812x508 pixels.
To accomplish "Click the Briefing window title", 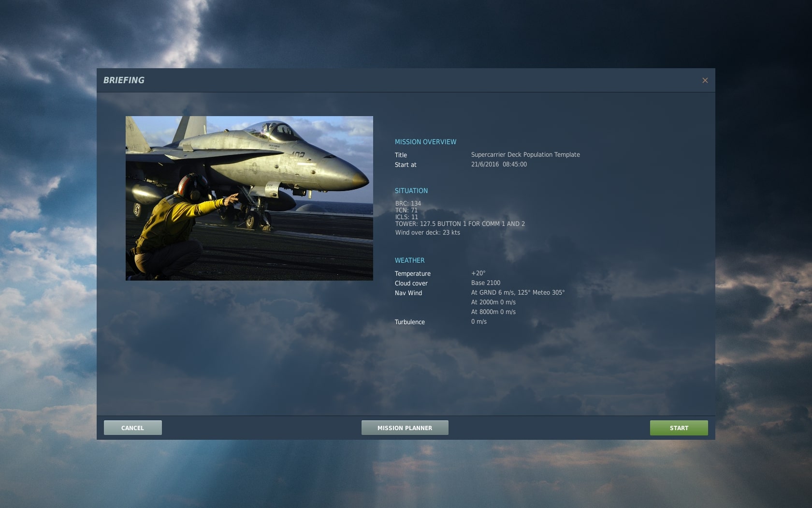I will [x=124, y=80].
